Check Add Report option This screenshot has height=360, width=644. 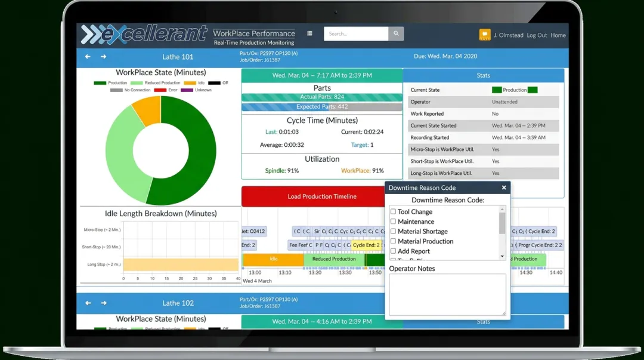pyautogui.click(x=393, y=251)
